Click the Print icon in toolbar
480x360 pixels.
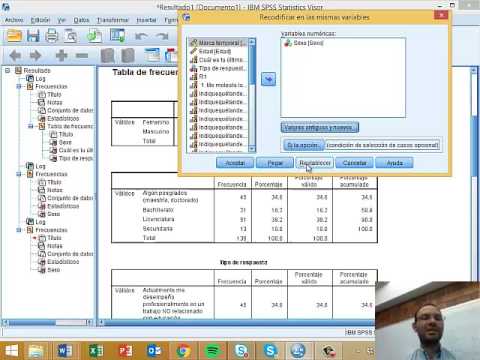tap(52, 36)
